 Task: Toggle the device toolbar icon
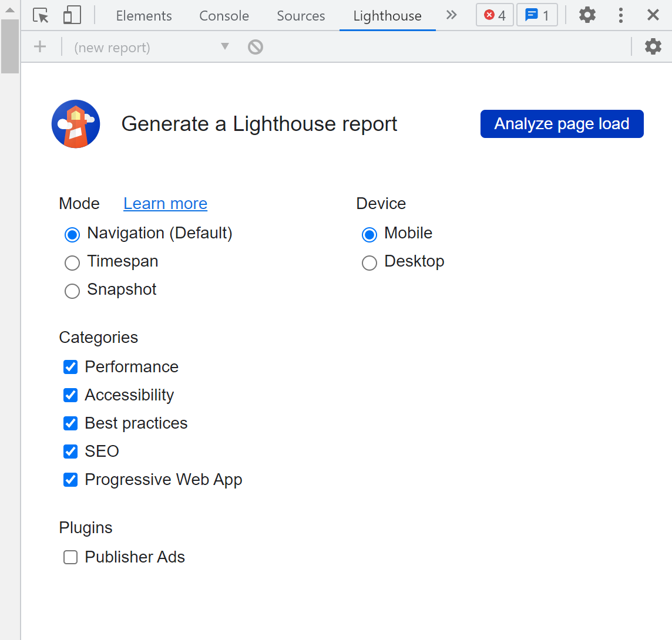coord(72,16)
